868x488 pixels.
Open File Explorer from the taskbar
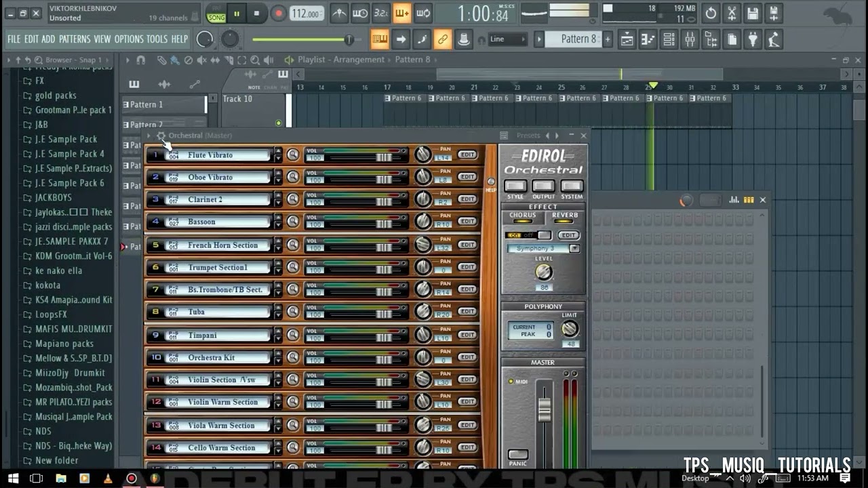pyautogui.click(x=60, y=479)
